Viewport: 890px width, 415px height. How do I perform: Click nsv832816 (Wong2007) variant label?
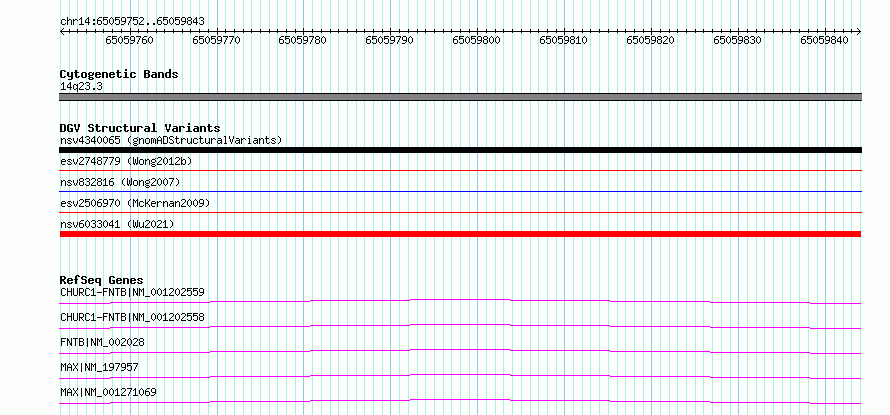[x=120, y=182]
